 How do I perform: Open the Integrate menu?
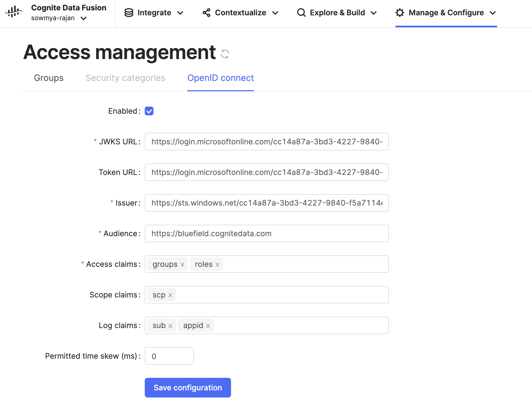(x=154, y=13)
